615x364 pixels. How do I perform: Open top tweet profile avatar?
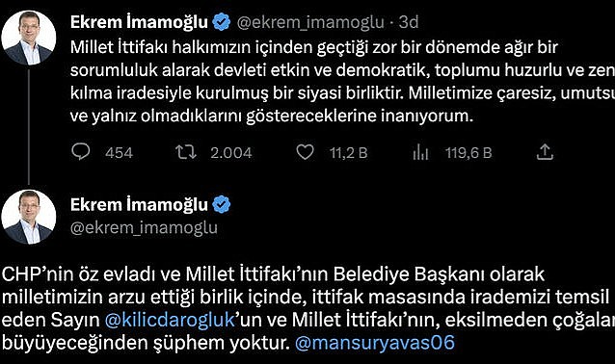[x=29, y=38]
